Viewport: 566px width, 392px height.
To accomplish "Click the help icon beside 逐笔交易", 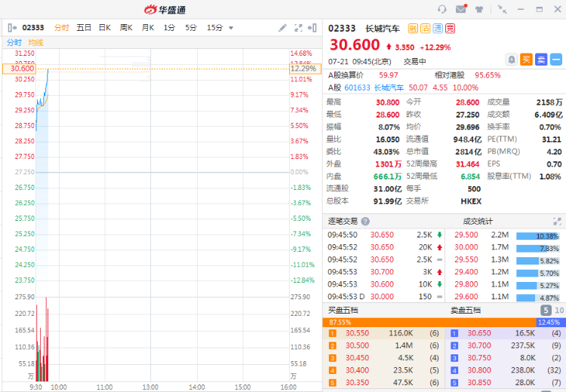I will click(365, 222).
